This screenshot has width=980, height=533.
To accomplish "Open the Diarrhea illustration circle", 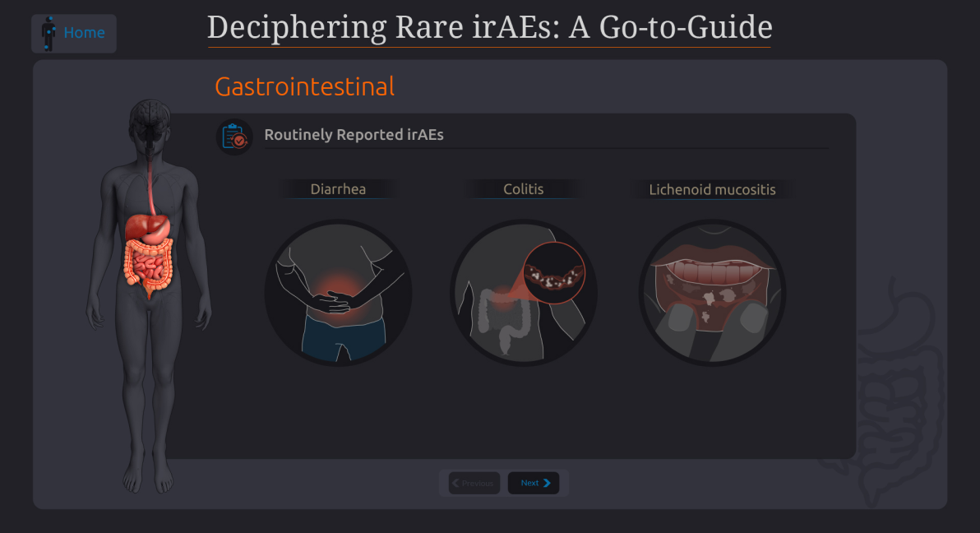I will pyautogui.click(x=338, y=293).
